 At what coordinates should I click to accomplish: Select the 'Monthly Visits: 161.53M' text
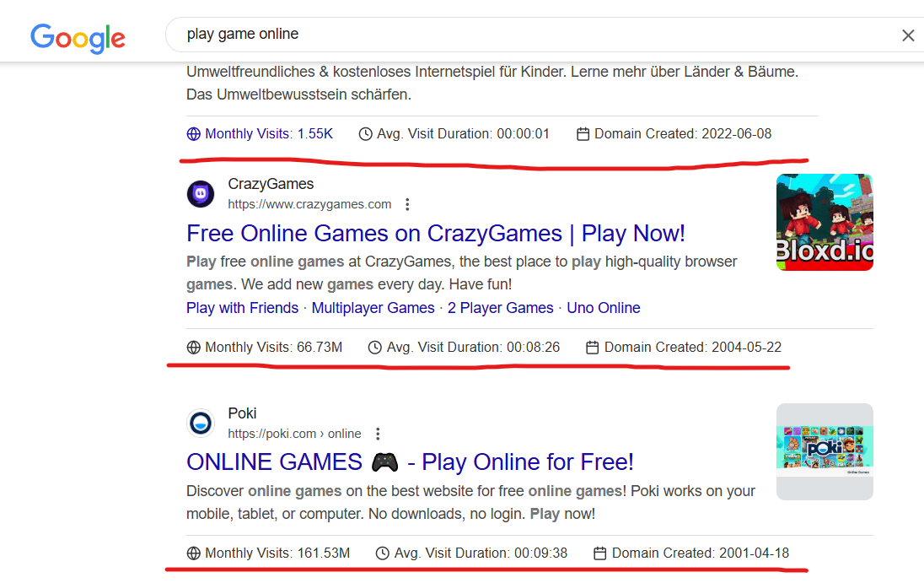(x=277, y=553)
